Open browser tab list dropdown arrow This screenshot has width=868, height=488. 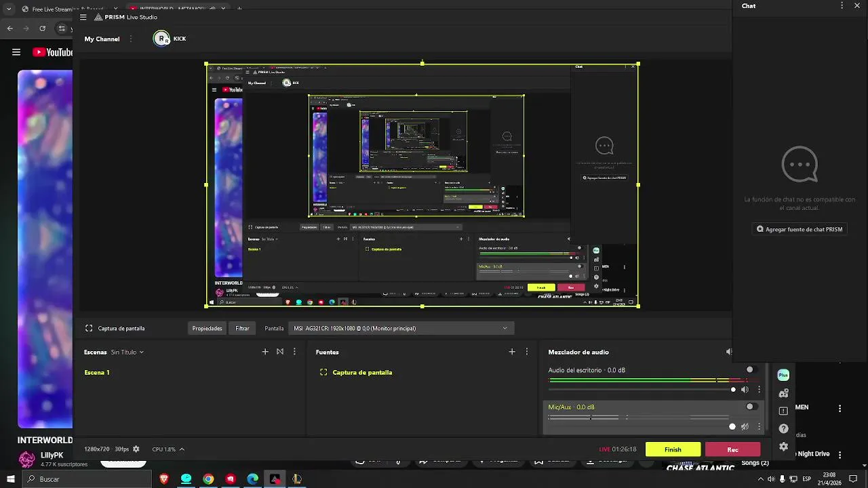[9, 9]
